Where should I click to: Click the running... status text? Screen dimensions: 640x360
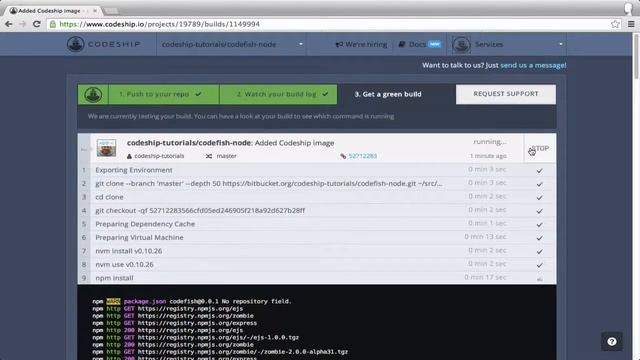[x=490, y=142]
